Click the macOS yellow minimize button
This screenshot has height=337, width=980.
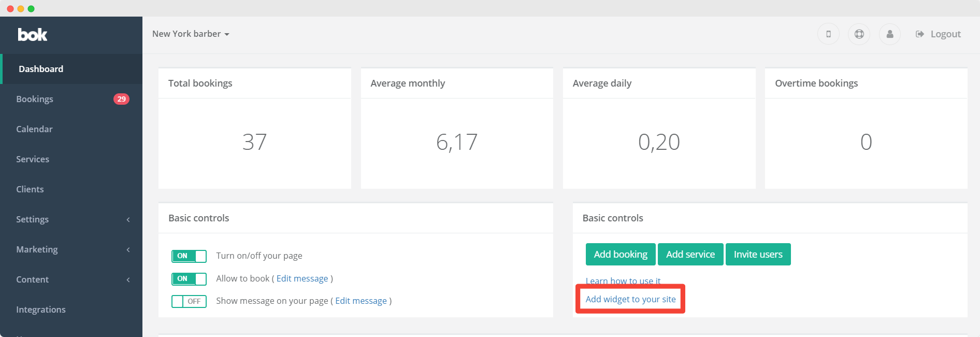click(x=21, y=9)
